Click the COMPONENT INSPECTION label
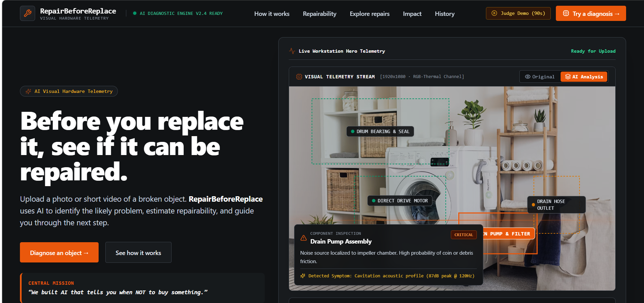 click(336, 233)
